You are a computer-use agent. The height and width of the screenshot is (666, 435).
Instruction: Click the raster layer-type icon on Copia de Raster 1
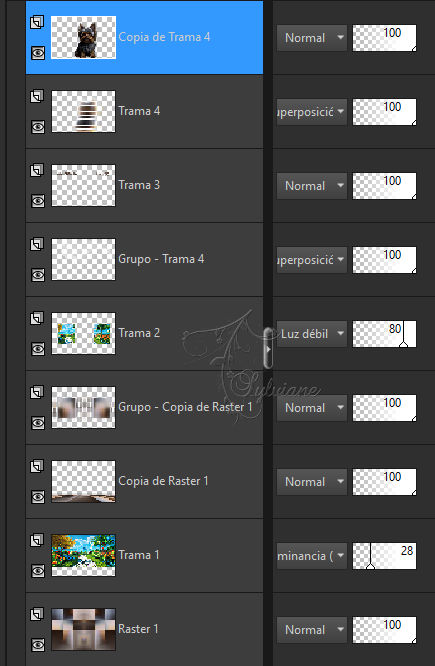tap(37, 466)
